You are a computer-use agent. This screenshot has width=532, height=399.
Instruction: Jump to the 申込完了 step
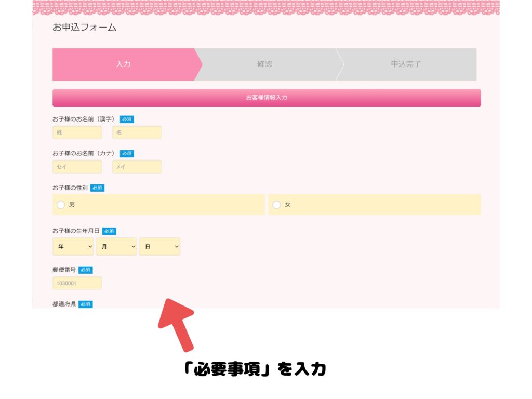[406, 64]
